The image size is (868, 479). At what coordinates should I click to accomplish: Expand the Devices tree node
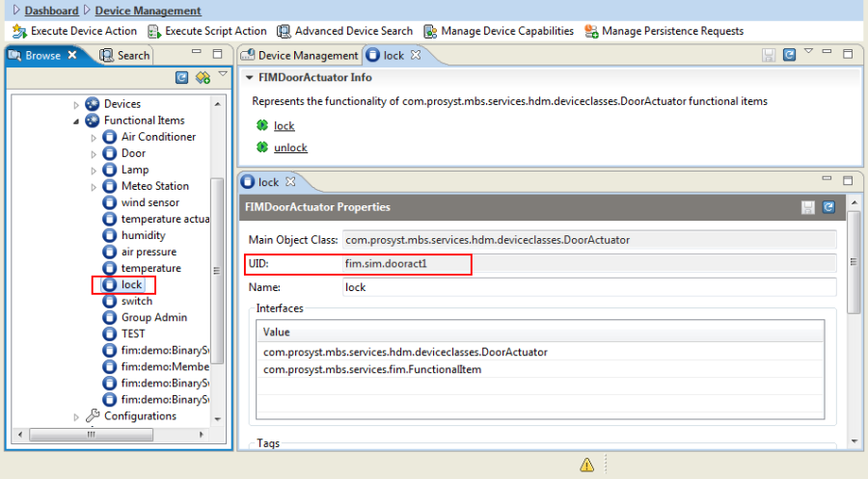pos(76,104)
